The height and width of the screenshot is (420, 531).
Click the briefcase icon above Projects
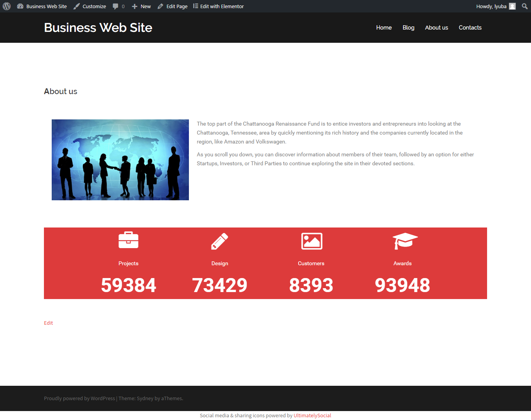(x=128, y=240)
